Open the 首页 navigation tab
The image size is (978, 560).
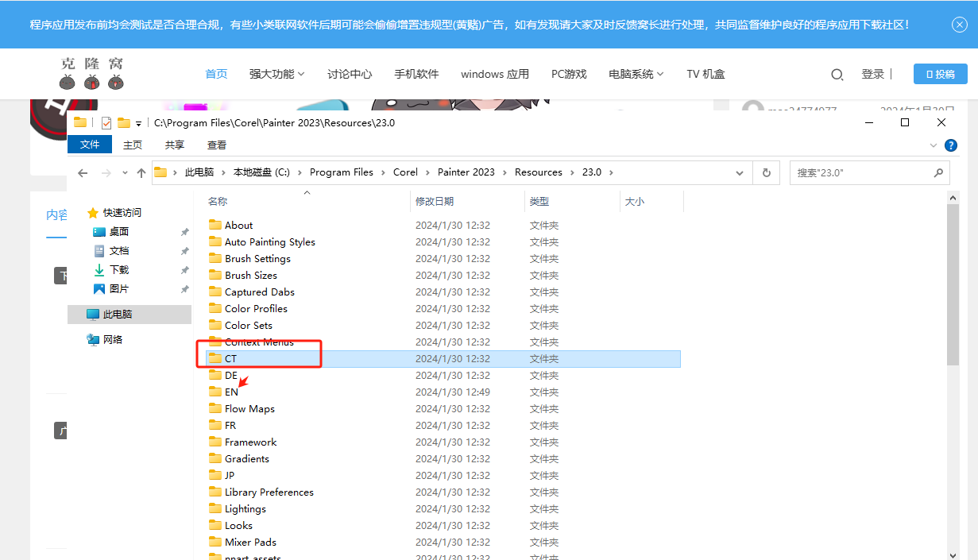coord(216,74)
